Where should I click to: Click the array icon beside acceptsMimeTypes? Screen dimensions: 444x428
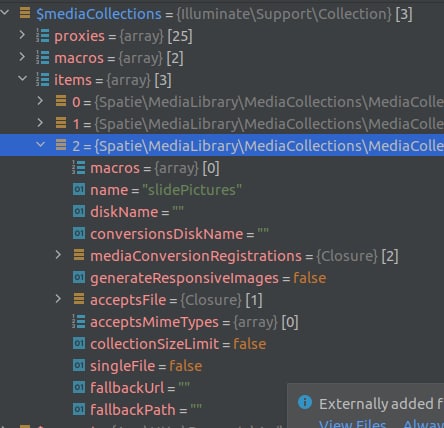point(79,321)
